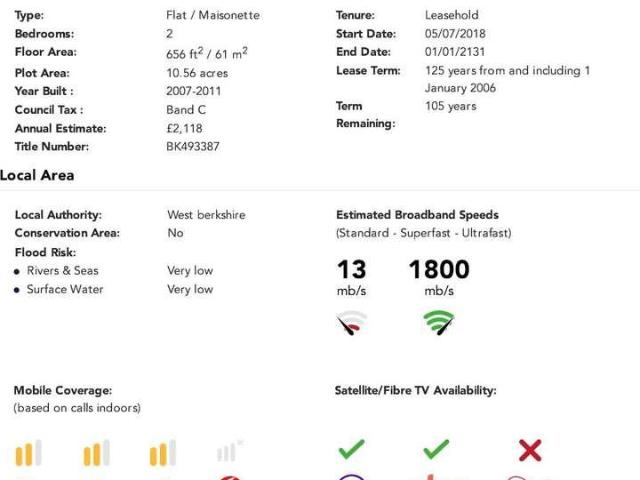Click the West berkshire local authority value
Image resolution: width=640 pixels, height=480 pixels.
[206, 214]
